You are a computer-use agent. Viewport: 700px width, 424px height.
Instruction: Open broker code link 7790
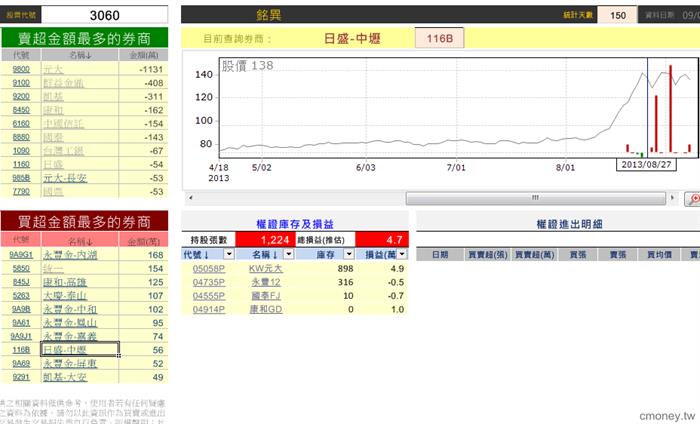[x=21, y=191]
